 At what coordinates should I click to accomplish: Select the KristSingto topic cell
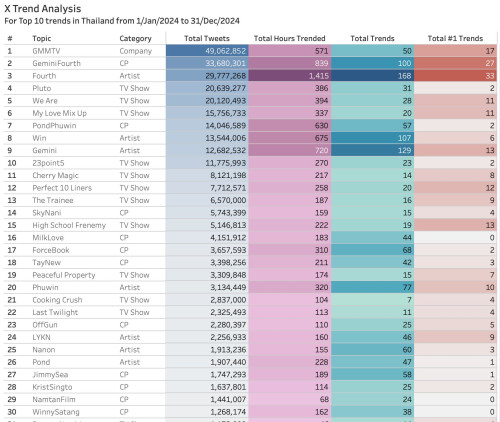click(x=52, y=387)
